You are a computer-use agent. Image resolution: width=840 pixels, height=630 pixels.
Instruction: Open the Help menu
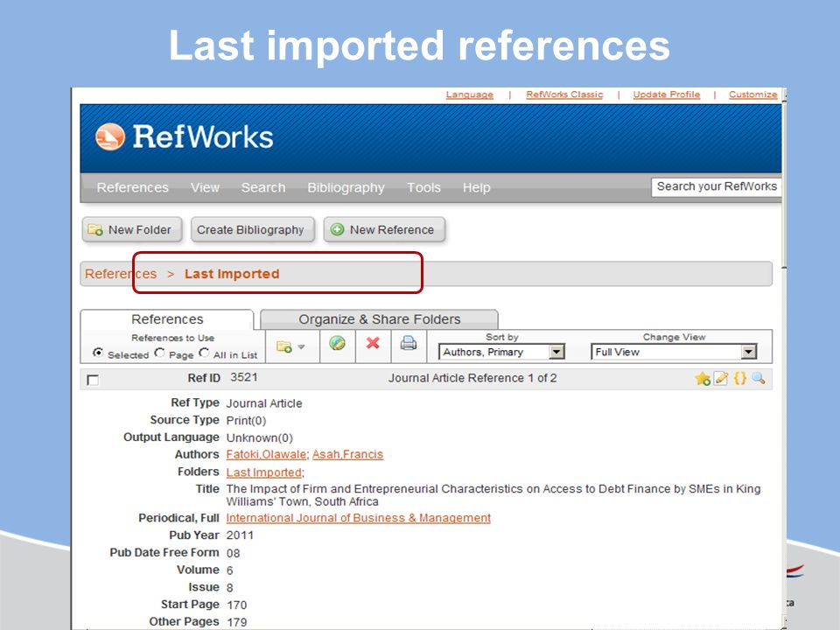pos(476,187)
